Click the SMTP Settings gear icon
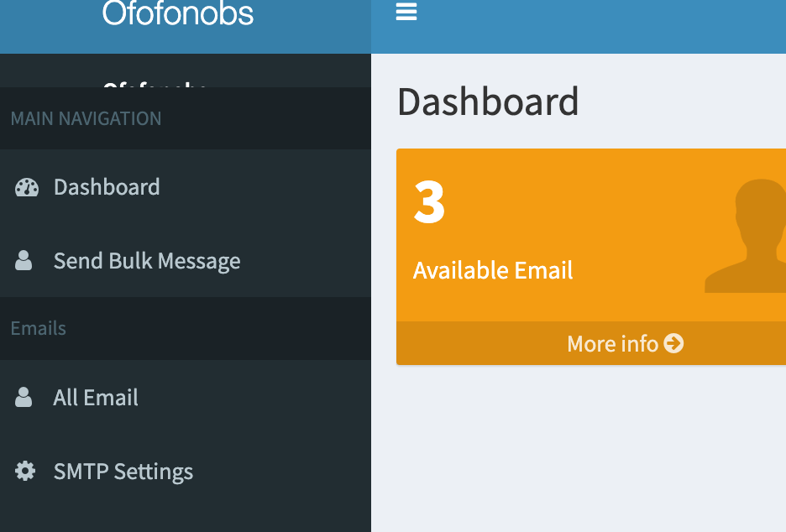The height and width of the screenshot is (532, 786). pos(26,472)
